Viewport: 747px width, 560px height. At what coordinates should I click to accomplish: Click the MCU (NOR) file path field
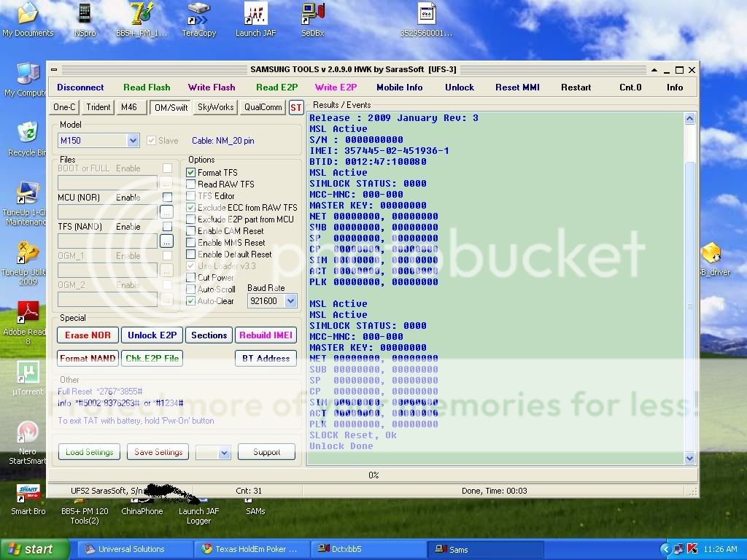point(108,211)
